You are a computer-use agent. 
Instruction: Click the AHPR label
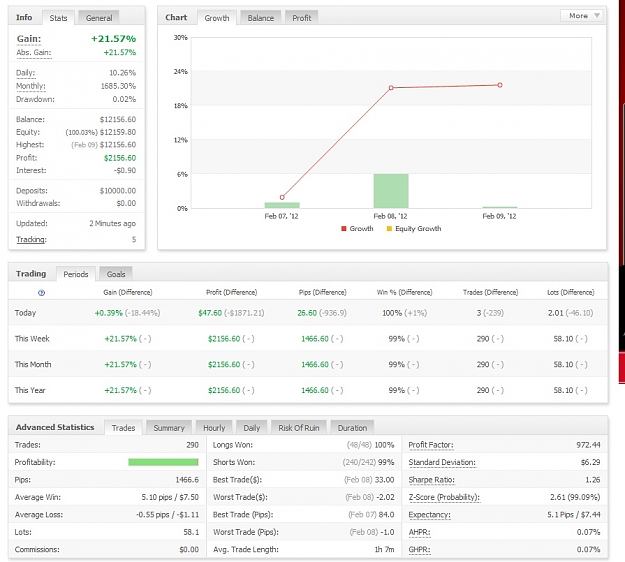(x=419, y=532)
